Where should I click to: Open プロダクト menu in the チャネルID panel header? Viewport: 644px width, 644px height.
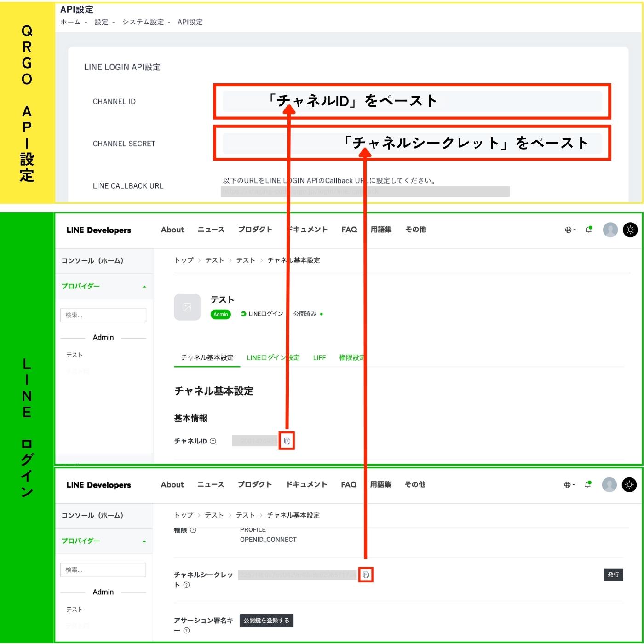pyautogui.click(x=255, y=230)
